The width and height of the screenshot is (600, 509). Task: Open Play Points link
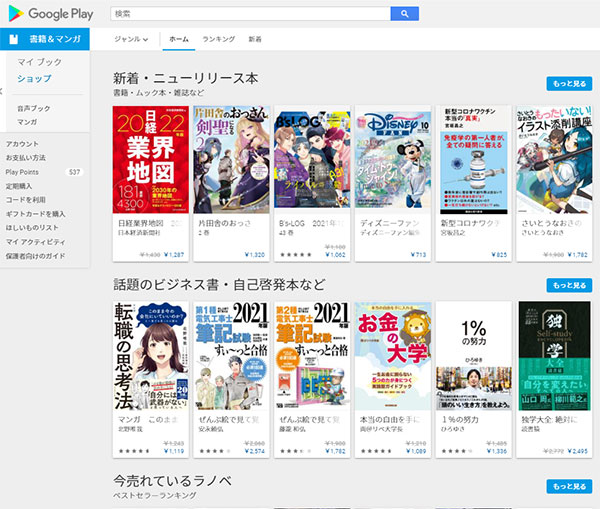click(x=22, y=172)
